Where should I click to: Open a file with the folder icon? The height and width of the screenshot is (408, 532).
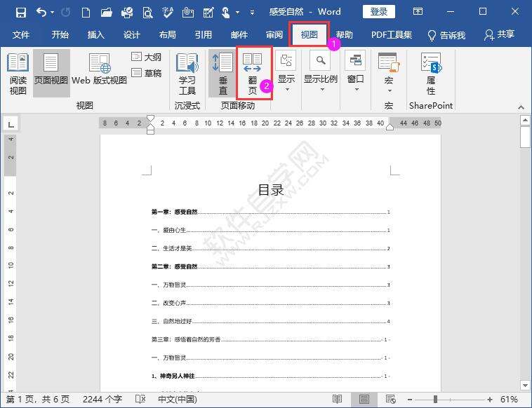point(107,13)
